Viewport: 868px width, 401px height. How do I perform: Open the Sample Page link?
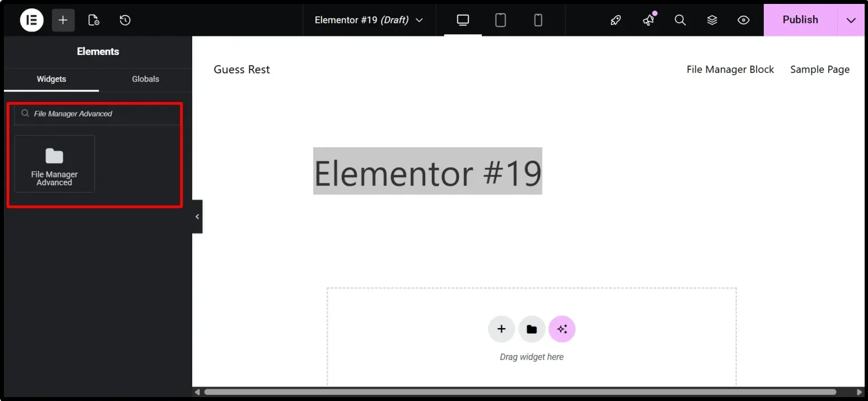click(820, 69)
